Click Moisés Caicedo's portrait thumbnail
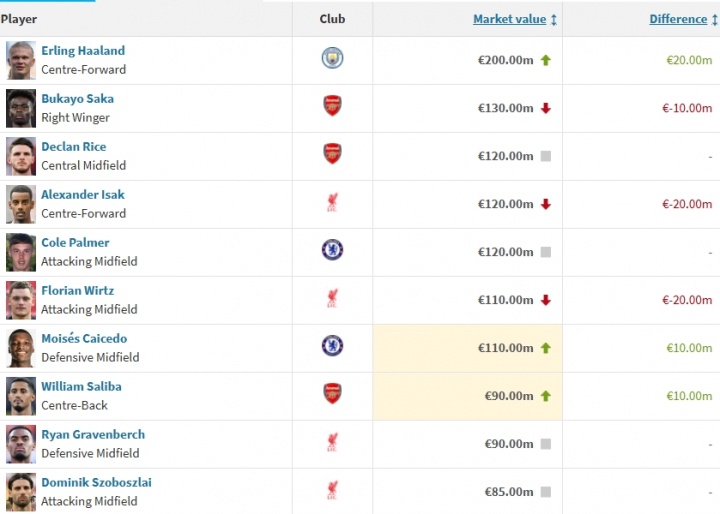Viewport: 720px width, 514px height. tap(21, 348)
